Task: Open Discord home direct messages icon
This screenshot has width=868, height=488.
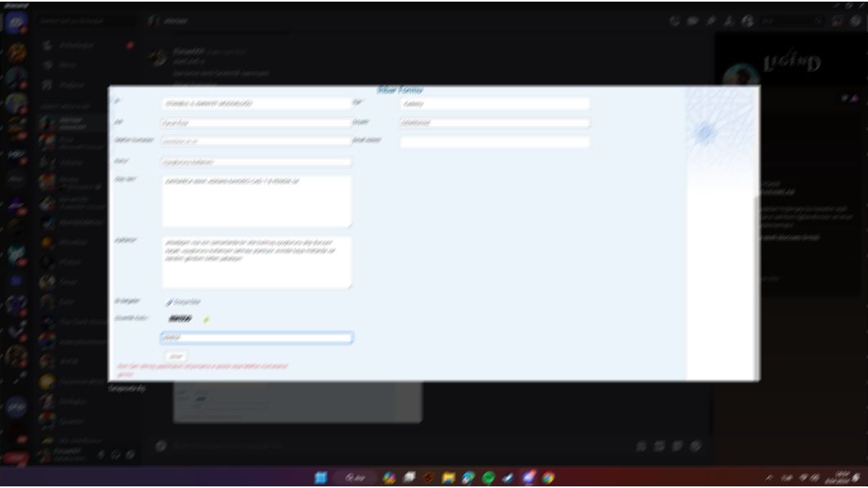Action: (16, 23)
